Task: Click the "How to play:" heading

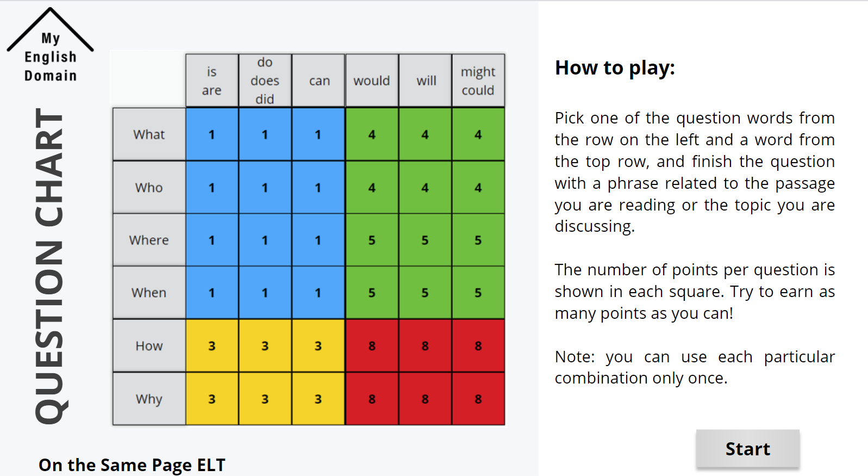Action: coord(615,68)
